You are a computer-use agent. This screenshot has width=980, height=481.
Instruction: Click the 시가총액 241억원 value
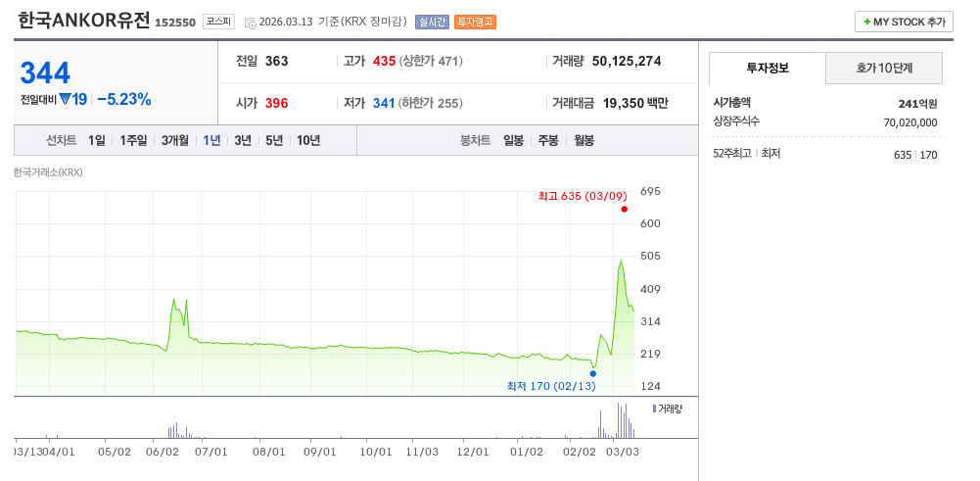917,105
